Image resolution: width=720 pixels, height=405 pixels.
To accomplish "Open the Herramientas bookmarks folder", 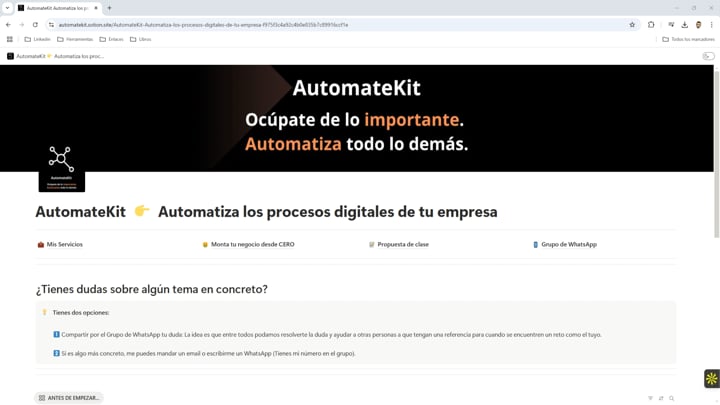I will coord(75,39).
